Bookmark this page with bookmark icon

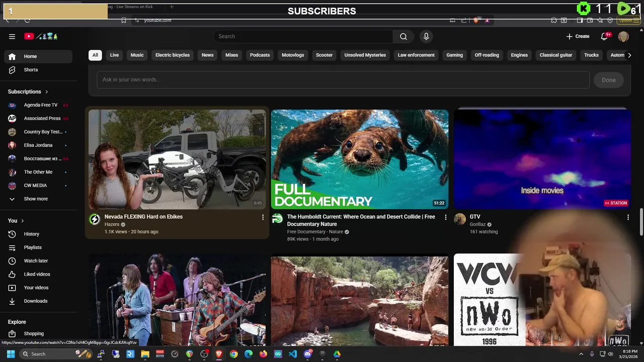[124, 20]
